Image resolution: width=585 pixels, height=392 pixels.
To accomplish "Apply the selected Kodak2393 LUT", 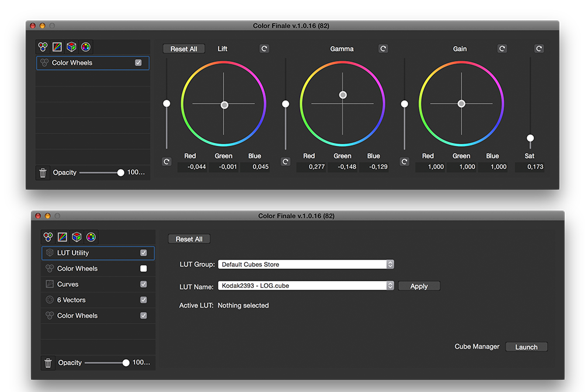I will (419, 286).
